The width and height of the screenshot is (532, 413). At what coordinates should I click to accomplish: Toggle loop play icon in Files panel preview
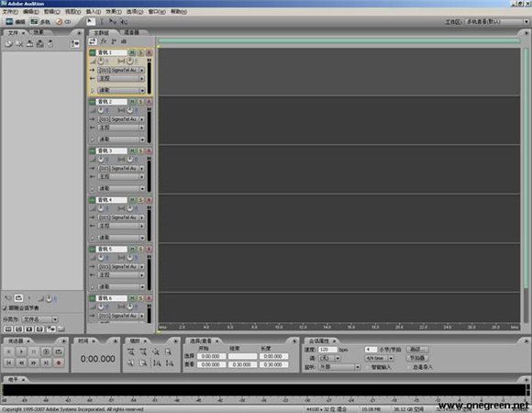tap(18, 298)
